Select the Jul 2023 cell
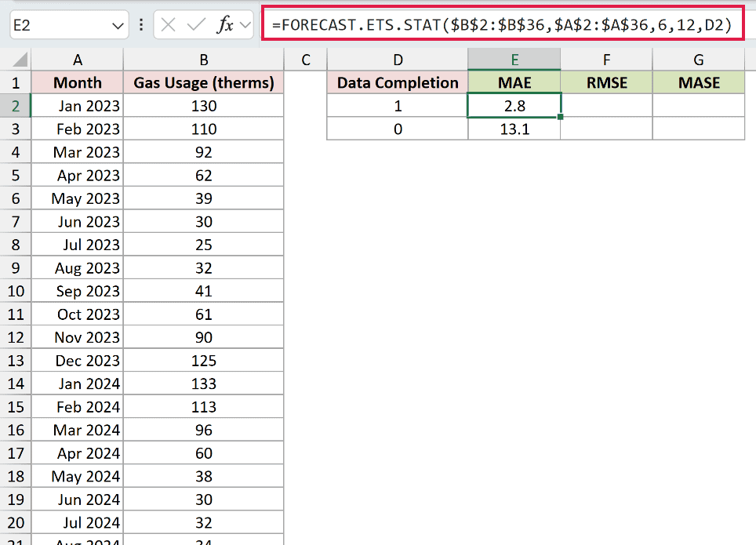The image size is (756, 545). 77,245
